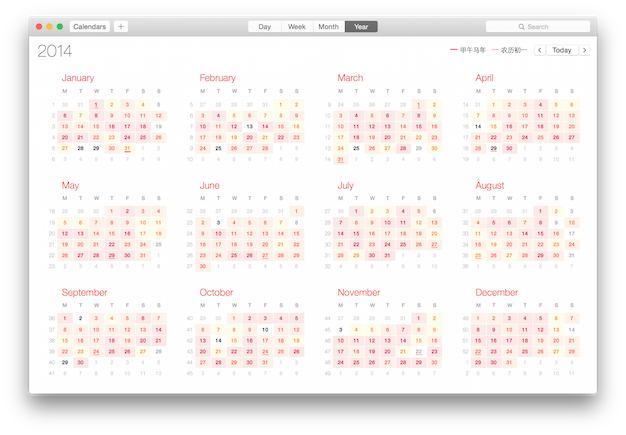Viewport: 626px width, 435px height.
Task: Select the July month title
Action: [346, 185]
